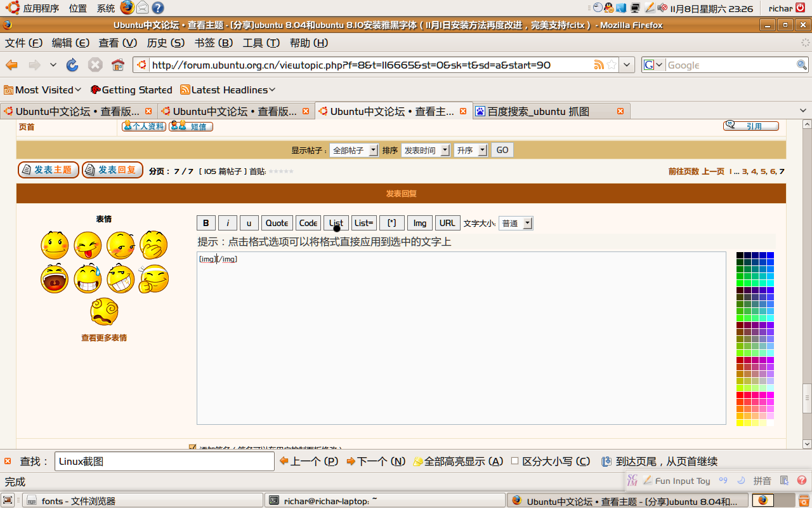The height and width of the screenshot is (508, 812).
Task: Insert the sweating grin emoticon
Action: click(x=88, y=279)
